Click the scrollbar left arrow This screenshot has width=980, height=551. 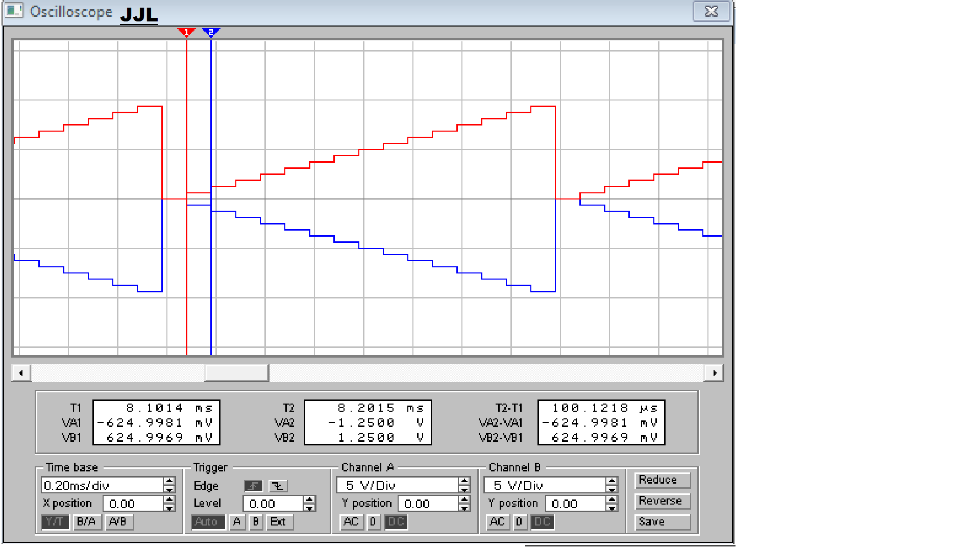pos(21,373)
